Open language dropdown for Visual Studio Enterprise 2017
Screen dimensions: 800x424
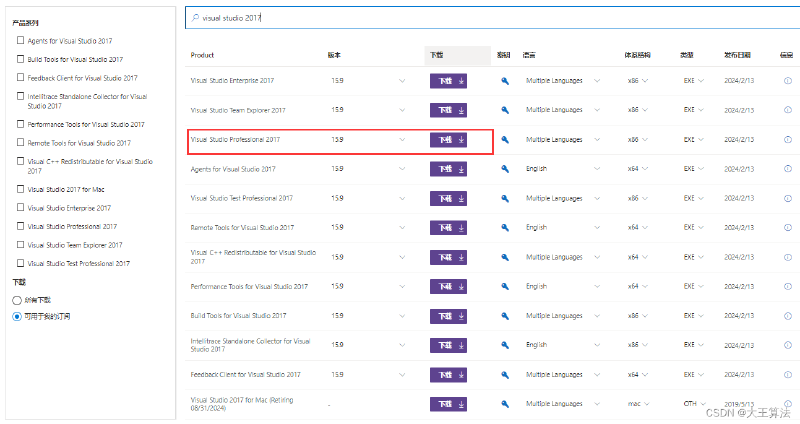click(x=597, y=81)
